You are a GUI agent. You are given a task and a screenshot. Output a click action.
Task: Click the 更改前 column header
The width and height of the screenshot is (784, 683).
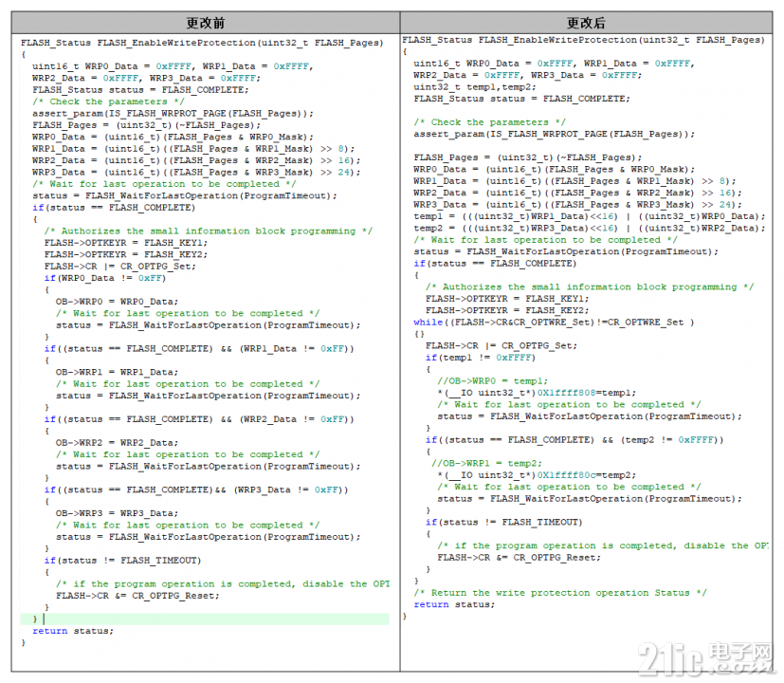[206, 23]
